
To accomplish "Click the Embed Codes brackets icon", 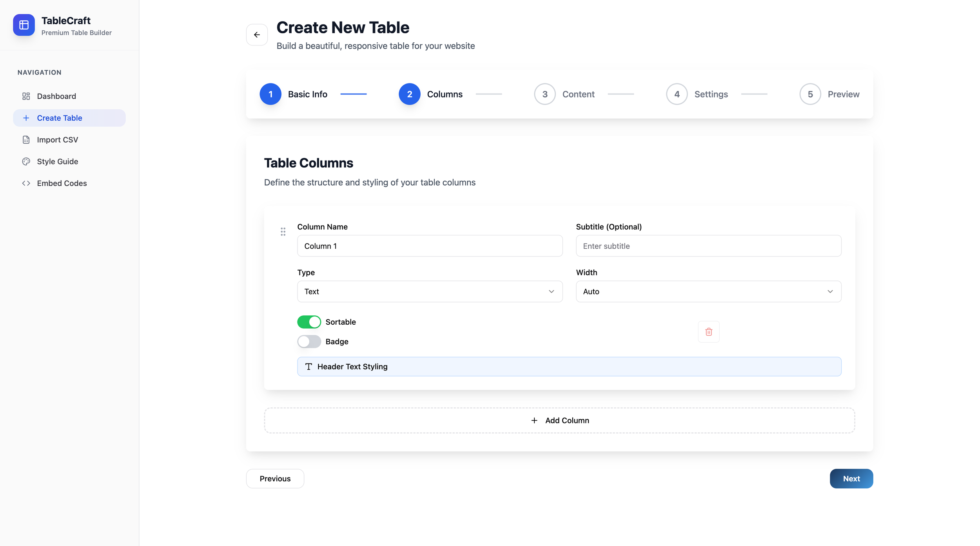I will [x=26, y=183].
